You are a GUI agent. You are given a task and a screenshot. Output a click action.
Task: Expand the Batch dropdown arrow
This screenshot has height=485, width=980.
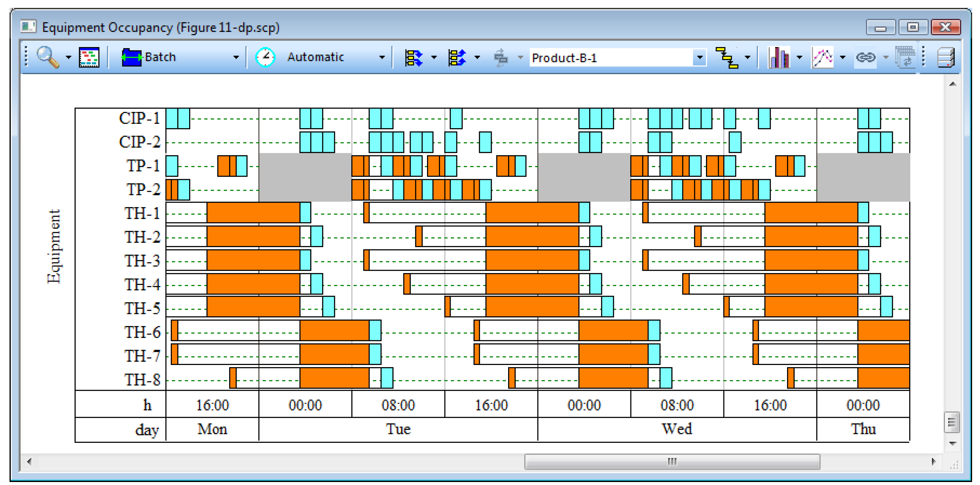click(x=236, y=57)
